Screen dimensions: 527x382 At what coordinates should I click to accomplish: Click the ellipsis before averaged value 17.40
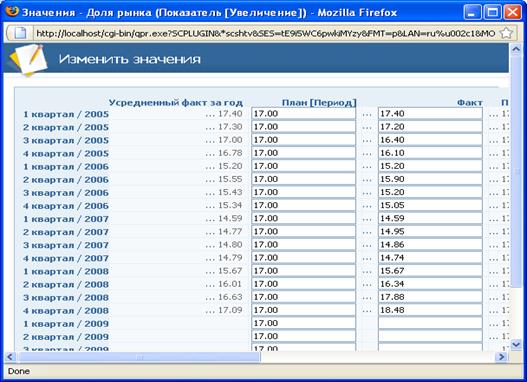point(210,115)
